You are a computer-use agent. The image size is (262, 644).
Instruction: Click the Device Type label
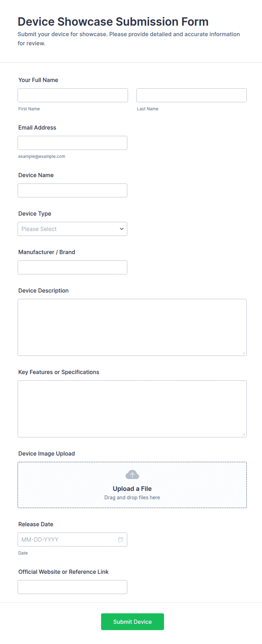click(x=35, y=214)
